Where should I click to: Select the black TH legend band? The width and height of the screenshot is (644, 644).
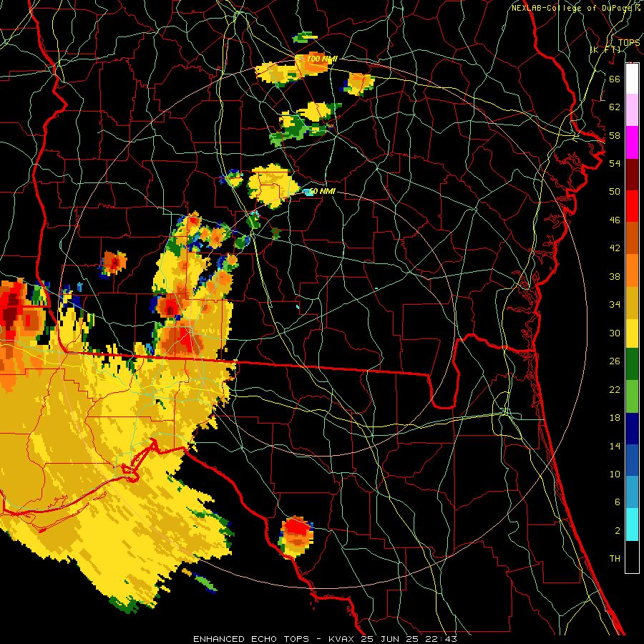pyautogui.click(x=632, y=557)
